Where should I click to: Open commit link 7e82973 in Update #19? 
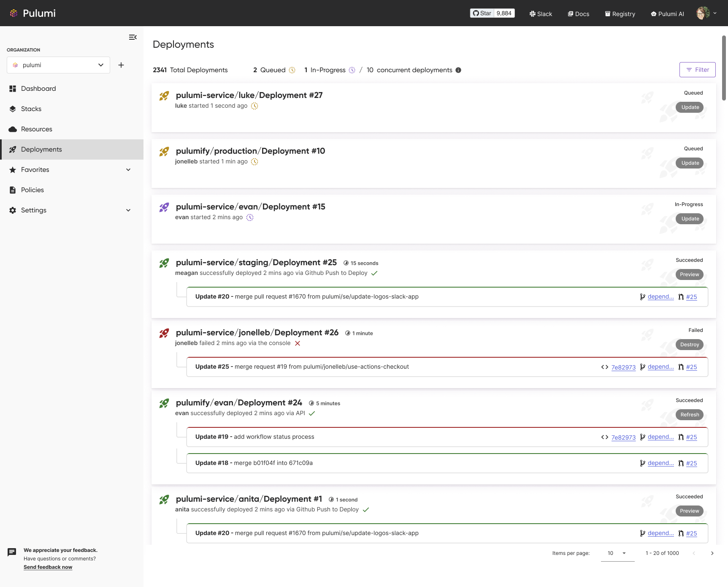pyautogui.click(x=623, y=438)
